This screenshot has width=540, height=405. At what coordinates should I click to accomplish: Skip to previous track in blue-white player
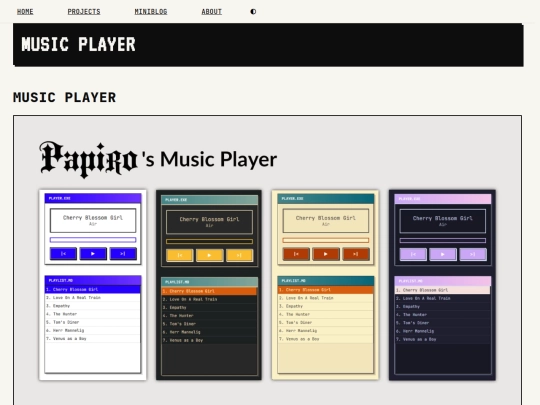[63, 253]
